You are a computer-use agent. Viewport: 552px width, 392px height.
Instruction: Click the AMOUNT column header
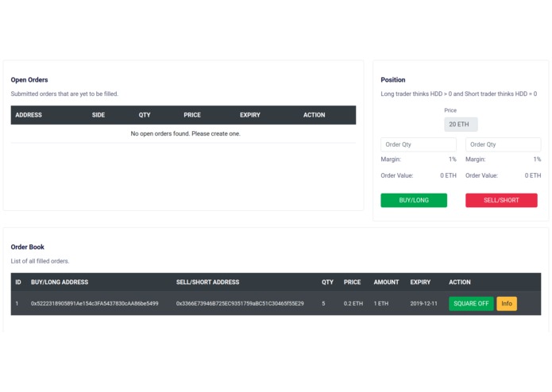pyautogui.click(x=386, y=282)
